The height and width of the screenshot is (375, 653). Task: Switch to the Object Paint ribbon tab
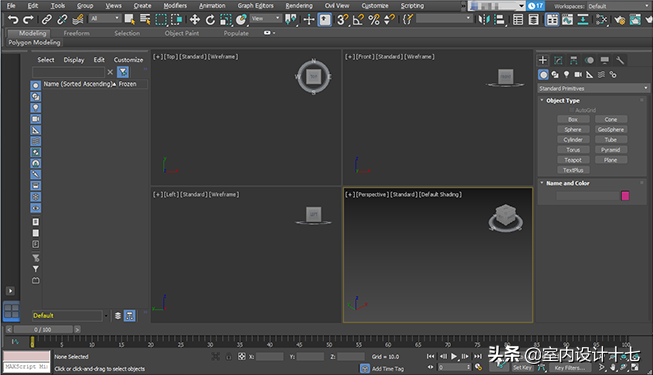pyautogui.click(x=182, y=33)
